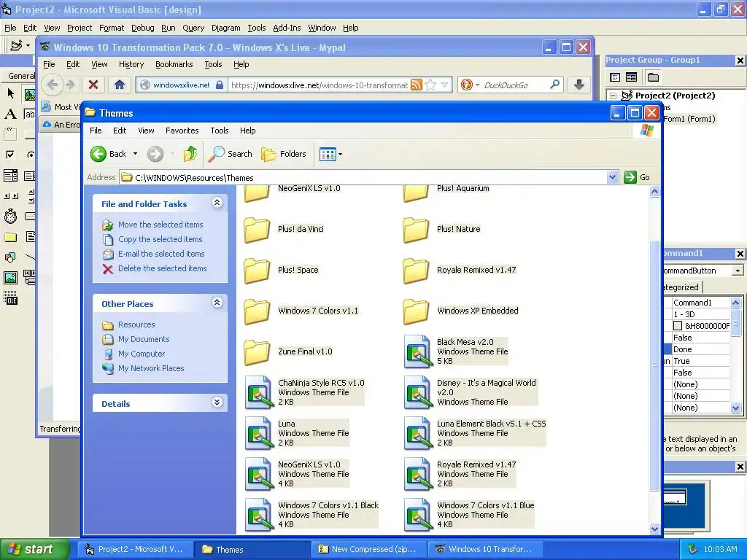
Task: Open the Resources link under Other Places
Action: 136,324
